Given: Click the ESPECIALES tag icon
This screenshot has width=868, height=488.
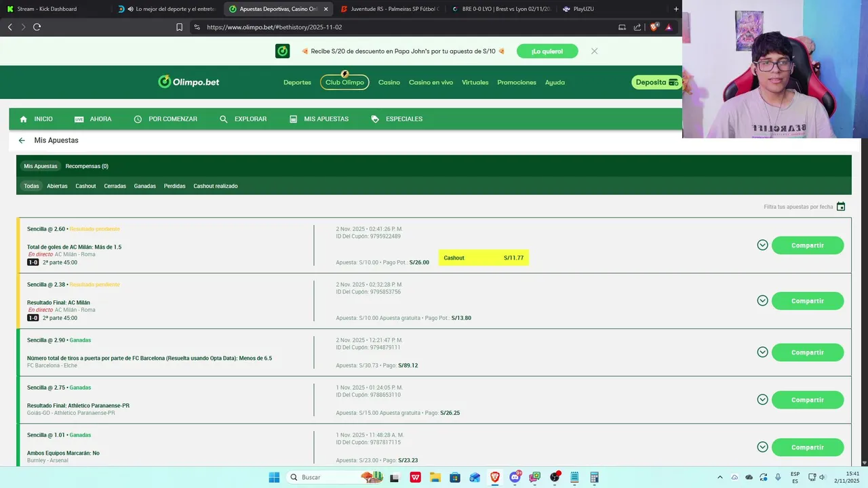Looking at the screenshot, I should click(375, 119).
